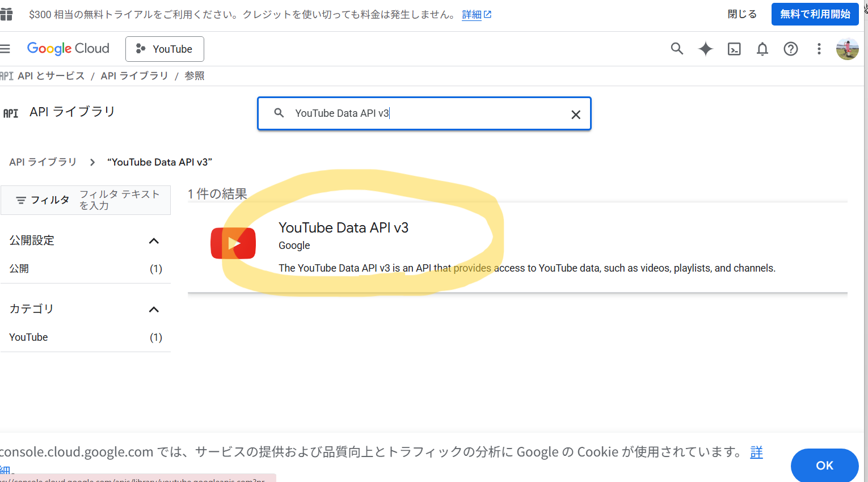
Task: Select the YouTube category filter
Action: [29, 337]
